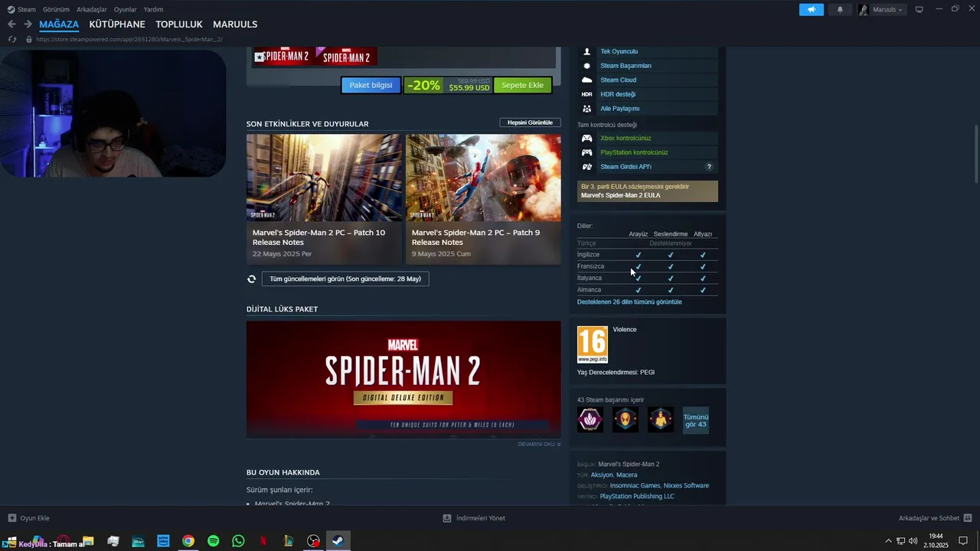
Task: Open the Görünüm menu
Action: pyautogui.click(x=56, y=9)
